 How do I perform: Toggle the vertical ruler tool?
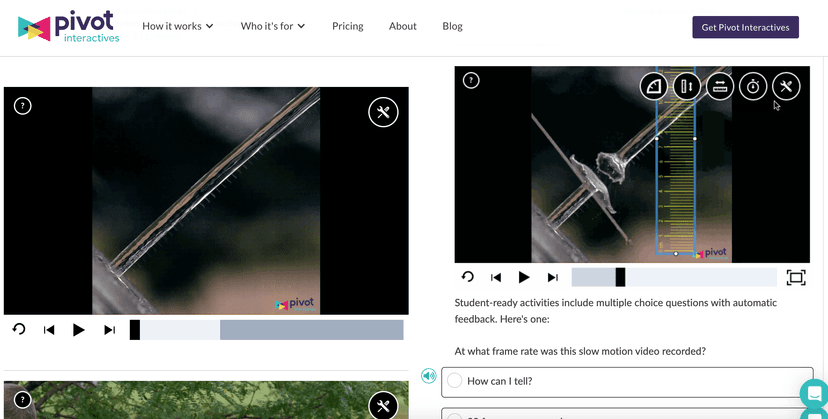pyautogui.click(x=687, y=87)
